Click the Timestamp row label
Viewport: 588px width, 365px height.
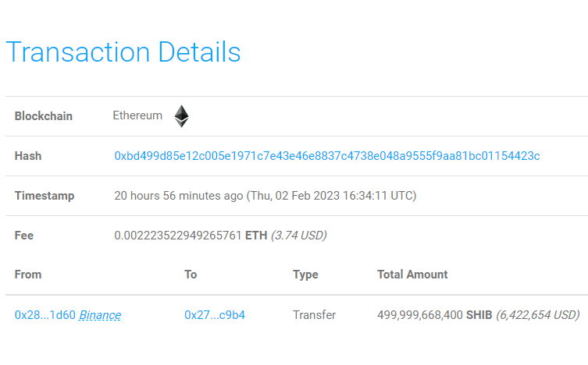[x=45, y=196]
